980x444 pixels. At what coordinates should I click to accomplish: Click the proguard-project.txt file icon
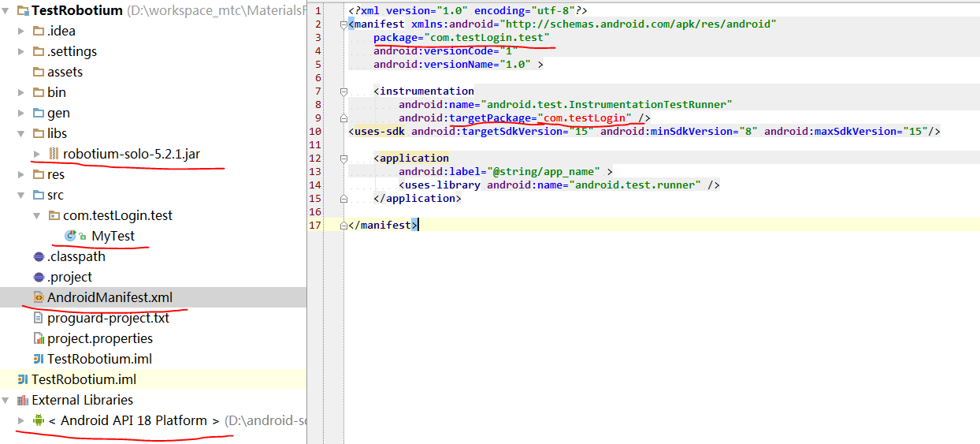coord(39,319)
